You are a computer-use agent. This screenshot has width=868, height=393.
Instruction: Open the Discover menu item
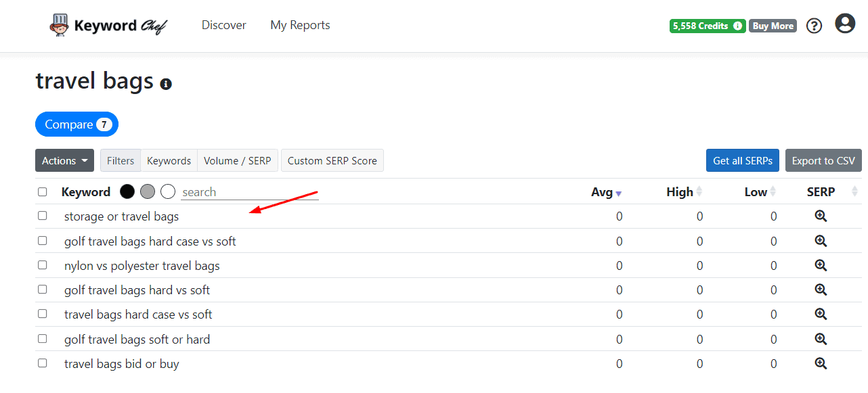click(x=223, y=25)
